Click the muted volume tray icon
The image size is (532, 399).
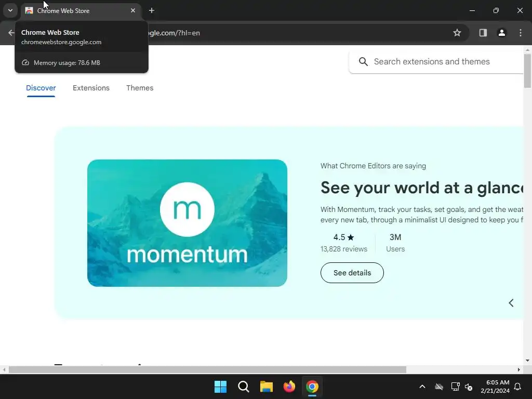[469, 387]
